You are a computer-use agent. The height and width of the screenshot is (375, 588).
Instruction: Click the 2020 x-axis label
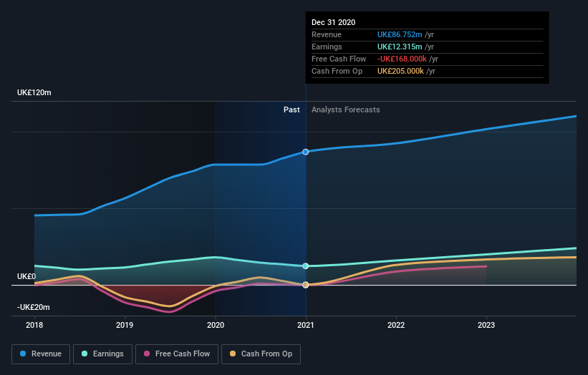tap(216, 325)
